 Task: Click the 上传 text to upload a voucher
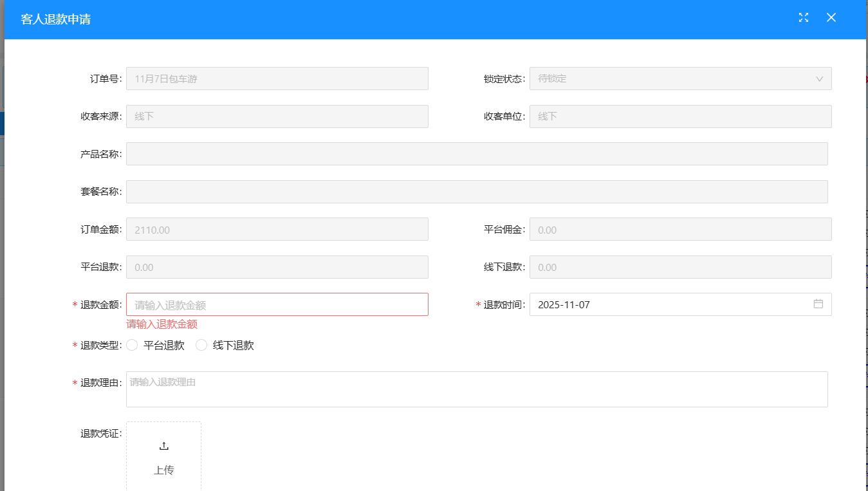(163, 470)
